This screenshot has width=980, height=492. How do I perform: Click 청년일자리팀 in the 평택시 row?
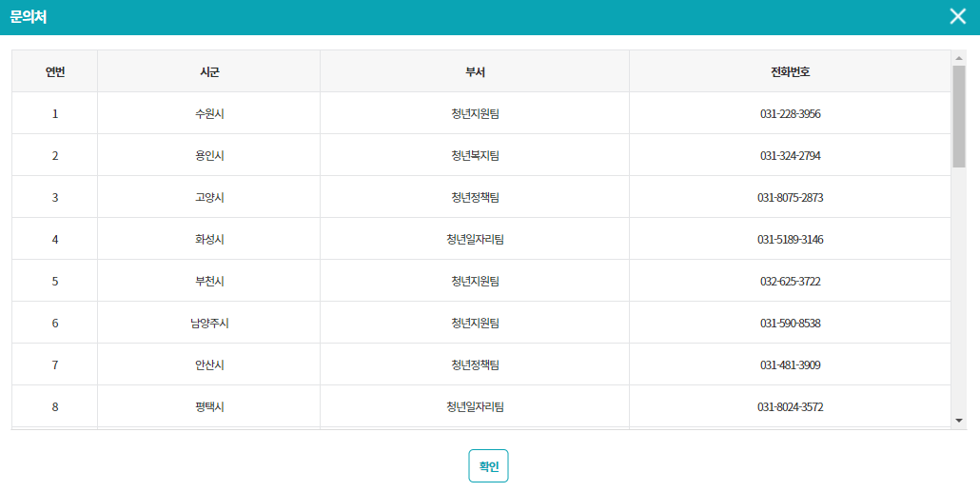click(x=475, y=407)
